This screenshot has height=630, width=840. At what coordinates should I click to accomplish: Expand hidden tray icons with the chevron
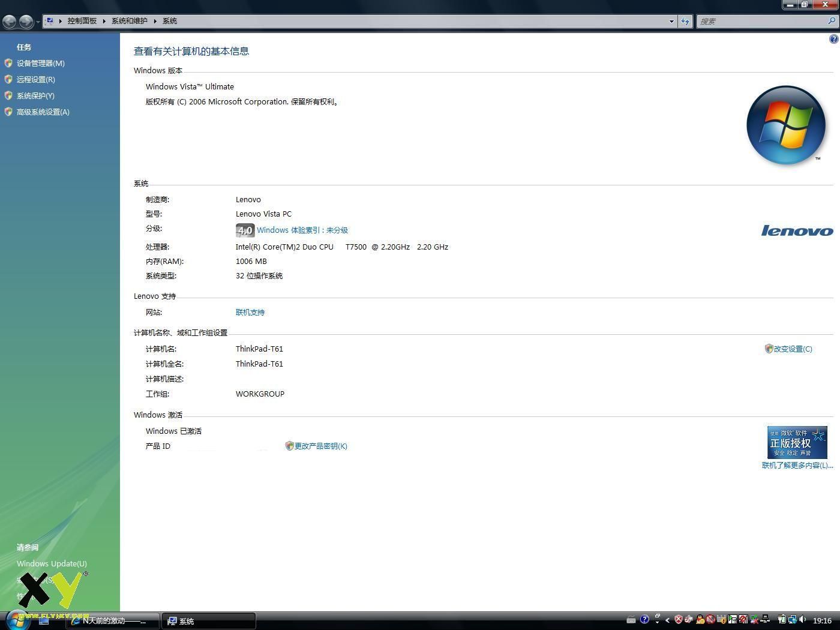(668, 620)
